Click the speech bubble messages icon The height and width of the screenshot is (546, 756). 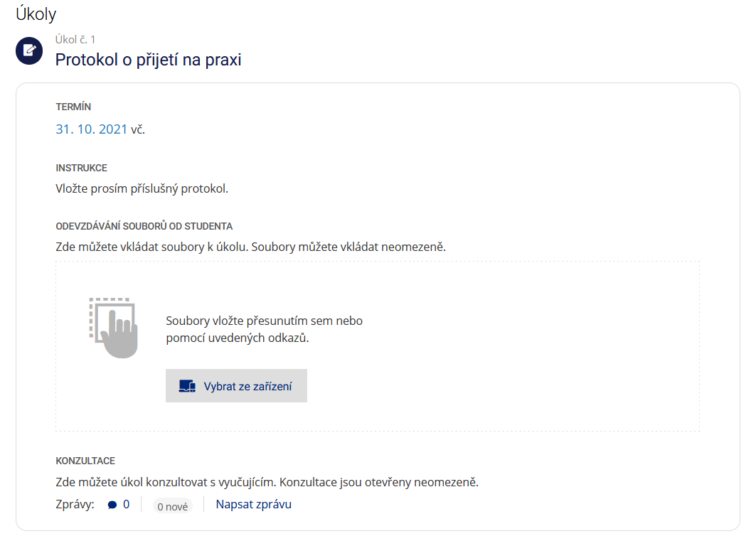coord(112,505)
